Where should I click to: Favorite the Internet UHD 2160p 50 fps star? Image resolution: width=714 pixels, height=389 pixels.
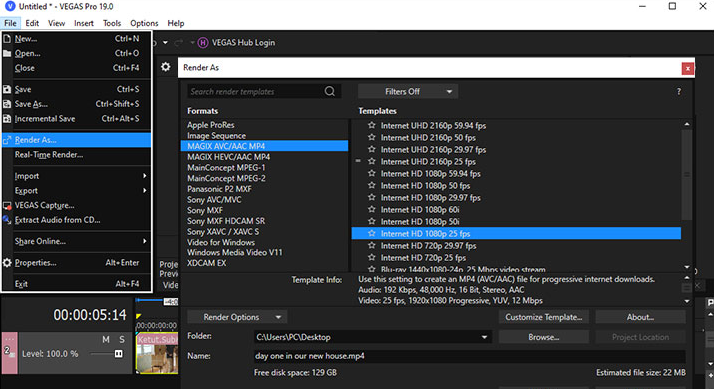372,137
